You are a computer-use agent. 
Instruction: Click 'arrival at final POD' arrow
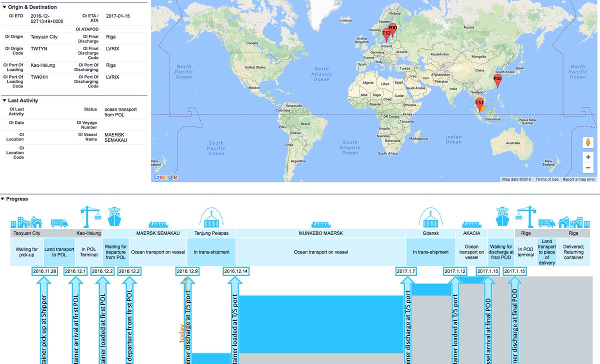pyautogui.click(x=487, y=320)
